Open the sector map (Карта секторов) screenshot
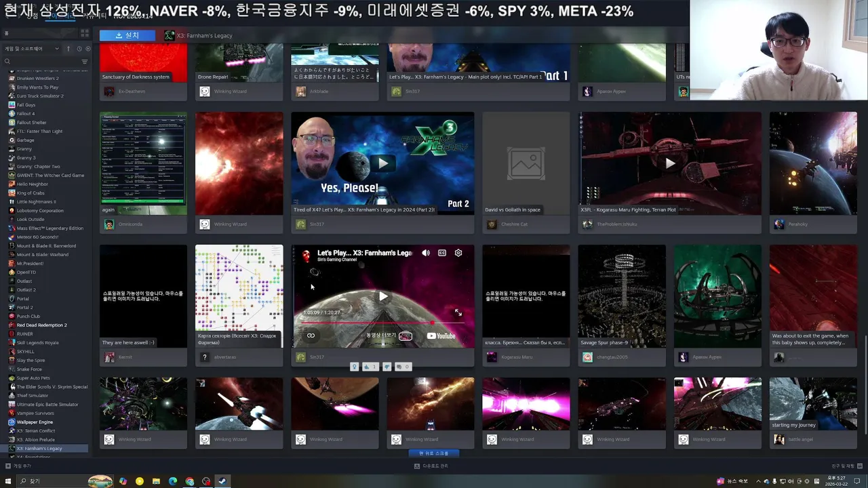The width and height of the screenshot is (868, 488). pyautogui.click(x=239, y=296)
